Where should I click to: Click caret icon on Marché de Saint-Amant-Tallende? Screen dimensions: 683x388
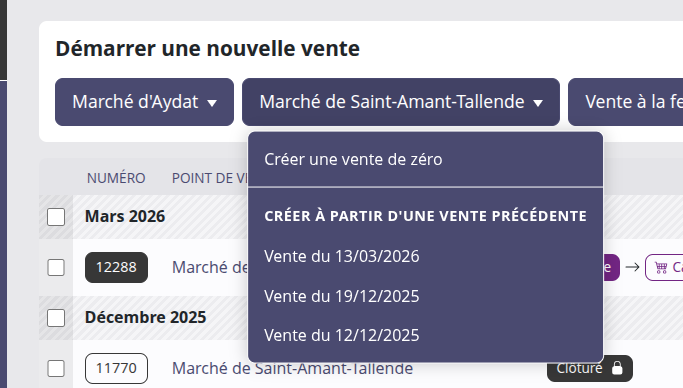point(538,103)
